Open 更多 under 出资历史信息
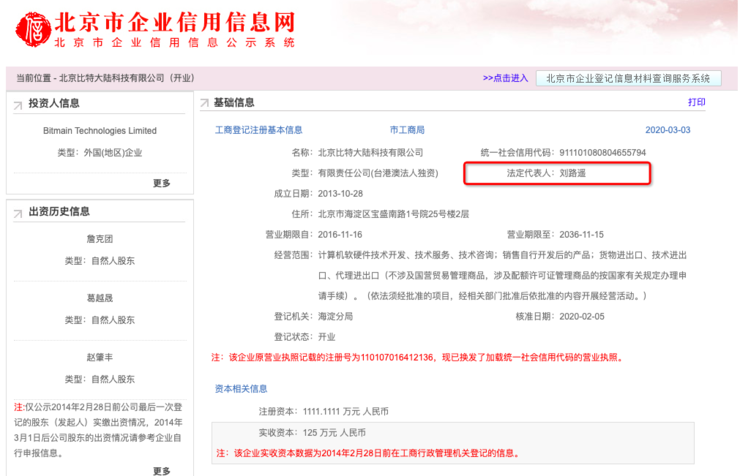The image size is (740, 476). (x=161, y=470)
